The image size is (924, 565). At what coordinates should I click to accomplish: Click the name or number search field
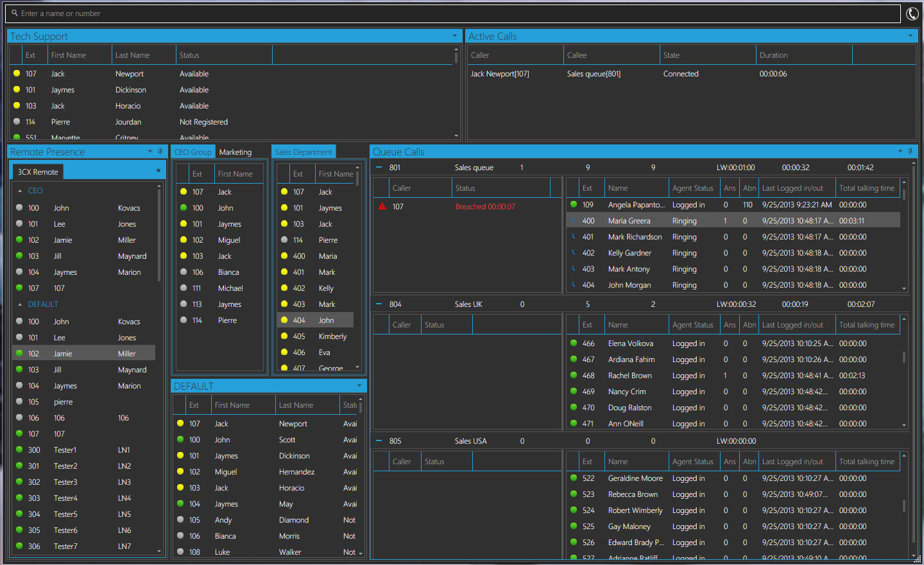click(x=449, y=13)
